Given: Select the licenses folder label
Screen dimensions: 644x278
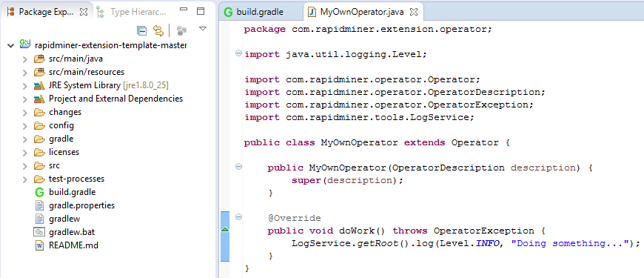Looking at the screenshot, I should coord(64,152).
